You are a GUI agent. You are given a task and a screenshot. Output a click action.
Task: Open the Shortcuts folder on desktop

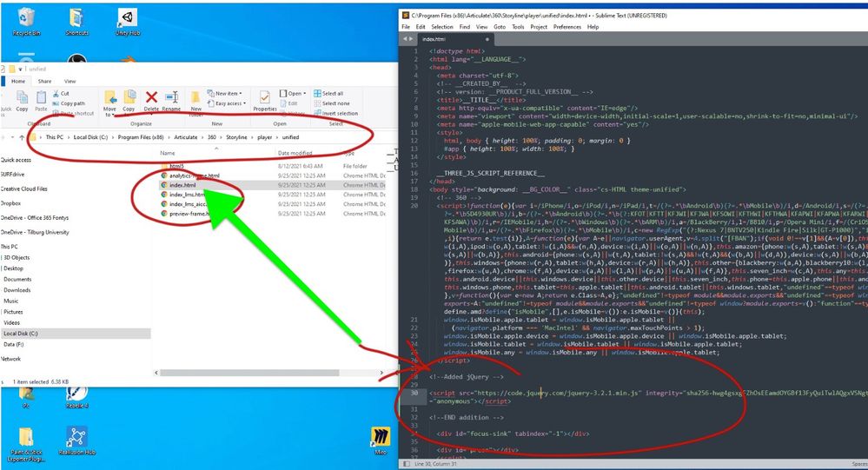[x=76, y=22]
